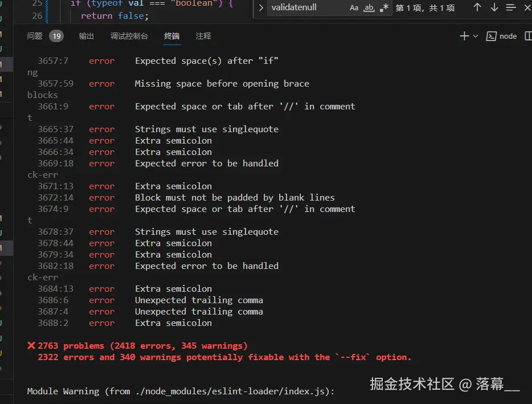Click 'Unexpected trailing comma' at 3686:6
Image resolution: width=532 pixels, height=404 pixels.
199,300
